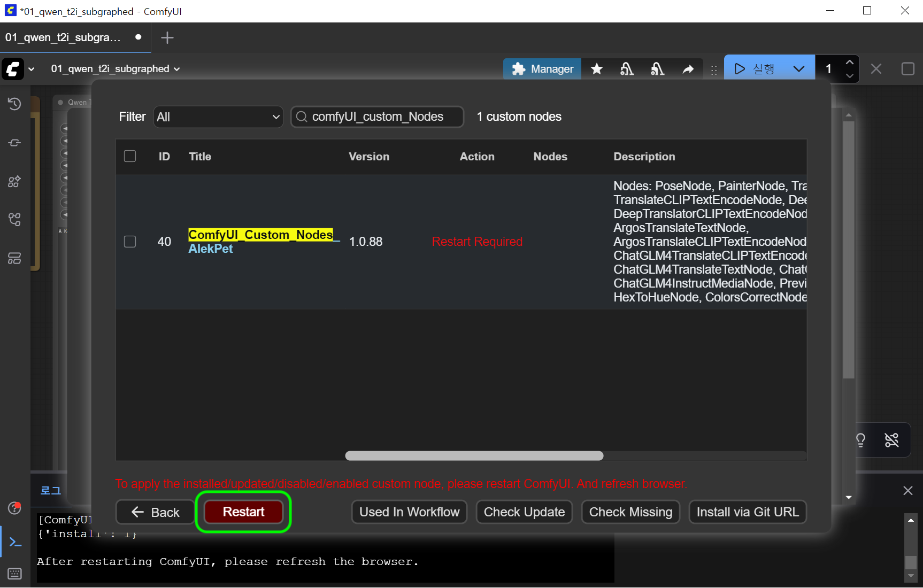The height and width of the screenshot is (588, 923).
Task: Click the row ID 40 cell
Action: [164, 242]
